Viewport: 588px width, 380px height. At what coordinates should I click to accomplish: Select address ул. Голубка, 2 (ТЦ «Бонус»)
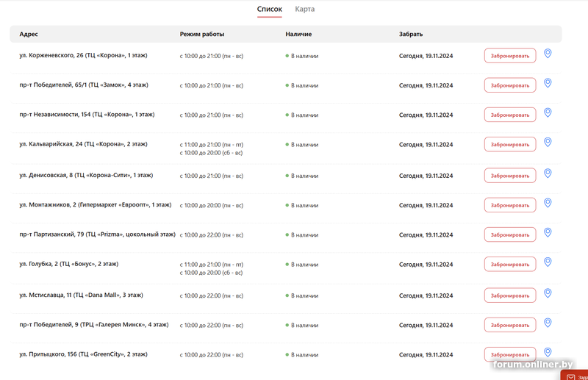(x=68, y=264)
